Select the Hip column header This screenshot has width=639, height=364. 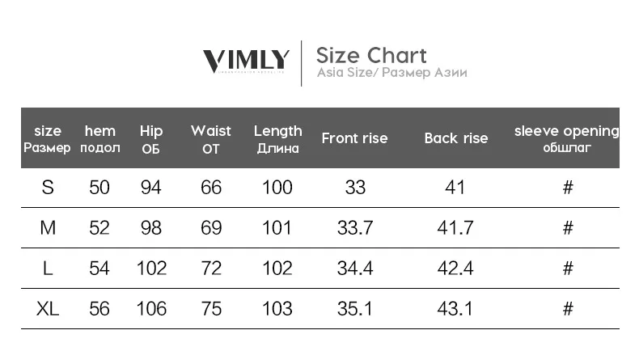tap(151, 139)
